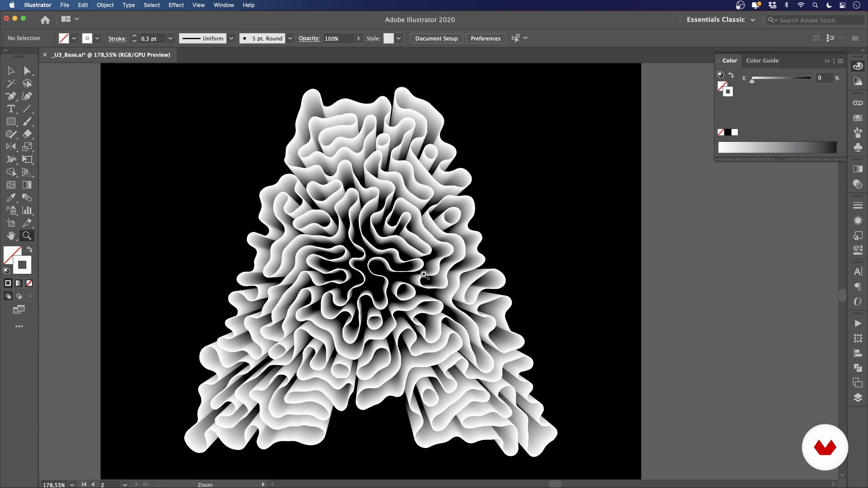The image size is (868, 488).
Task: Switch to the Color Guide tab
Action: (x=762, y=61)
